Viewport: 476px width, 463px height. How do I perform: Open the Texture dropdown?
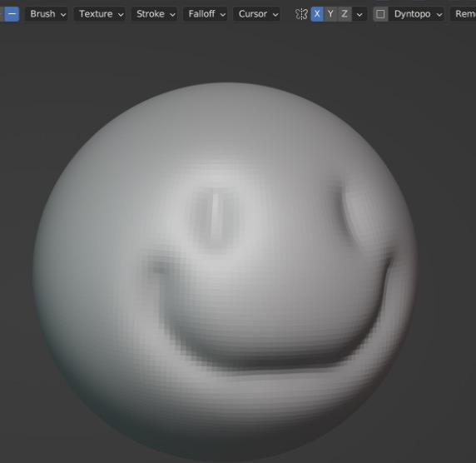[x=100, y=14]
